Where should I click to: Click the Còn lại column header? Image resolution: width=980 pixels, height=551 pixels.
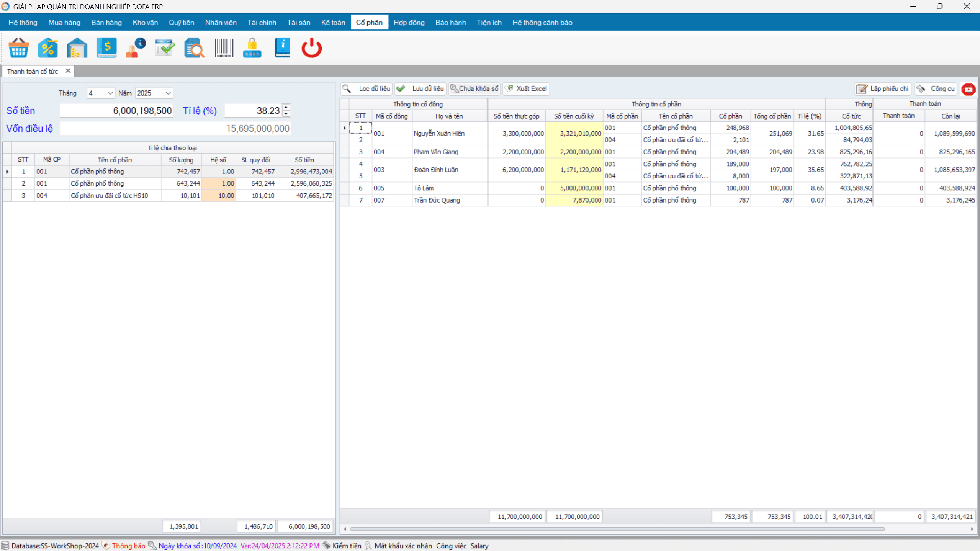click(951, 116)
